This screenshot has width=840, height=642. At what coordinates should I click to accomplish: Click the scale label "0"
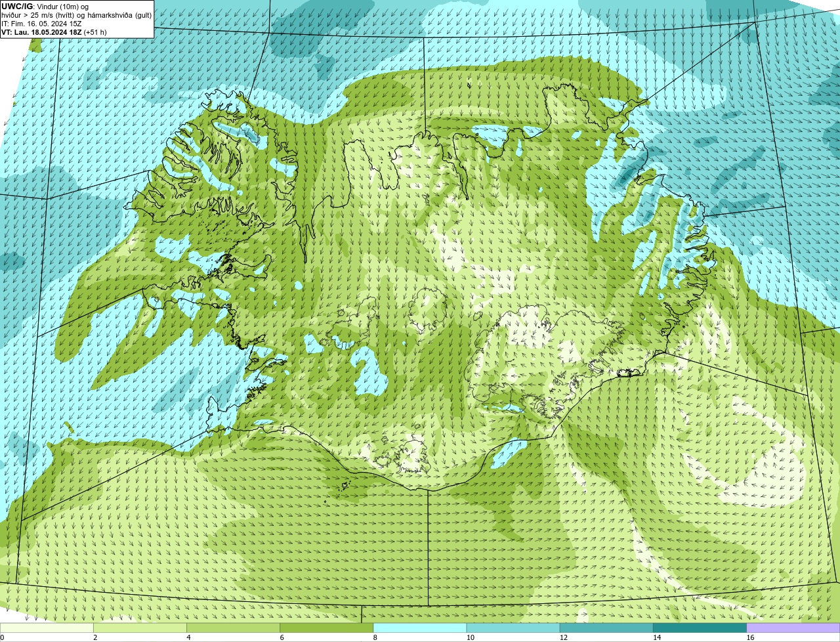[2, 637]
